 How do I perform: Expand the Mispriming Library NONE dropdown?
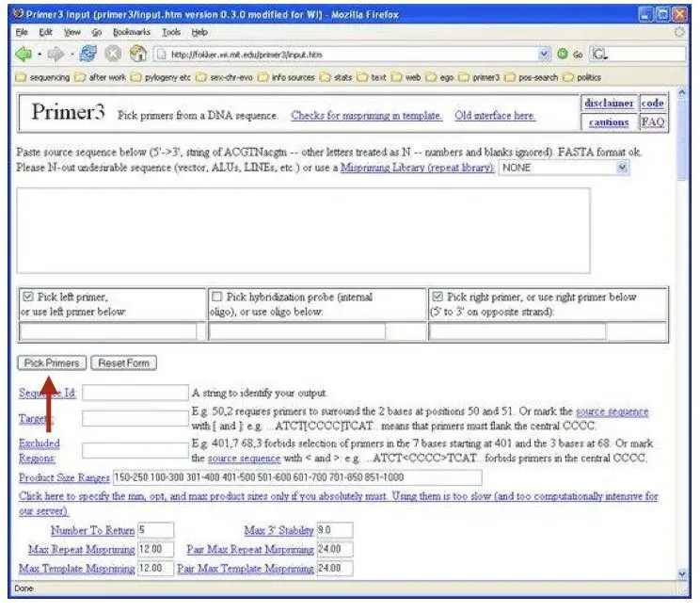(x=622, y=168)
